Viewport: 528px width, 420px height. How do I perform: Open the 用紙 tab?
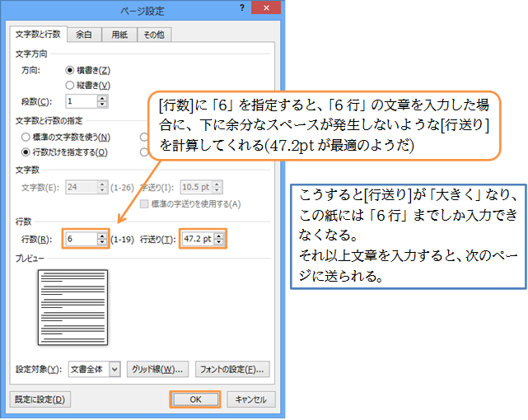click(x=119, y=35)
